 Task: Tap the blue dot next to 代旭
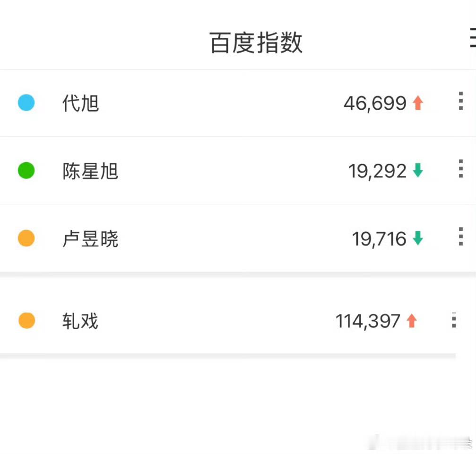point(26,103)
